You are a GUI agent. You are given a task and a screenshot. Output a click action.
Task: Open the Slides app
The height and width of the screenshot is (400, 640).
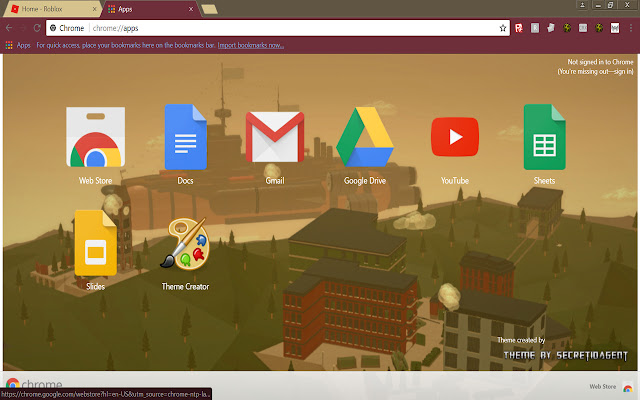[96, 243]
